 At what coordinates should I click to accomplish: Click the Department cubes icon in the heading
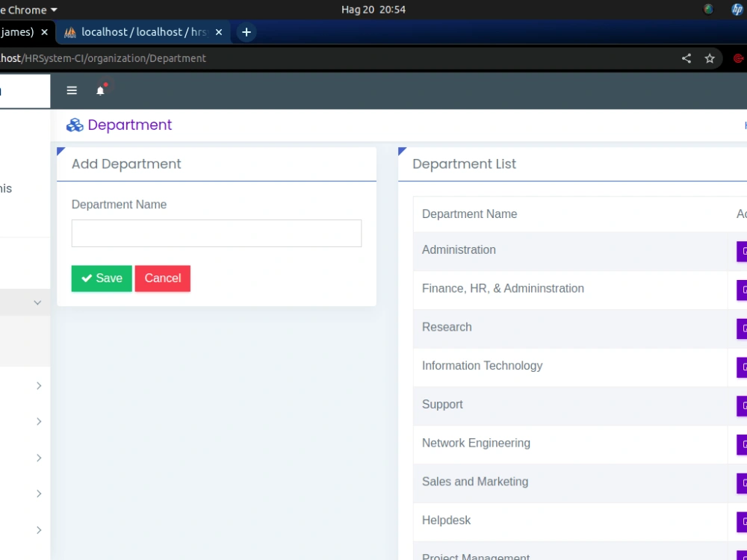(75, 125)
